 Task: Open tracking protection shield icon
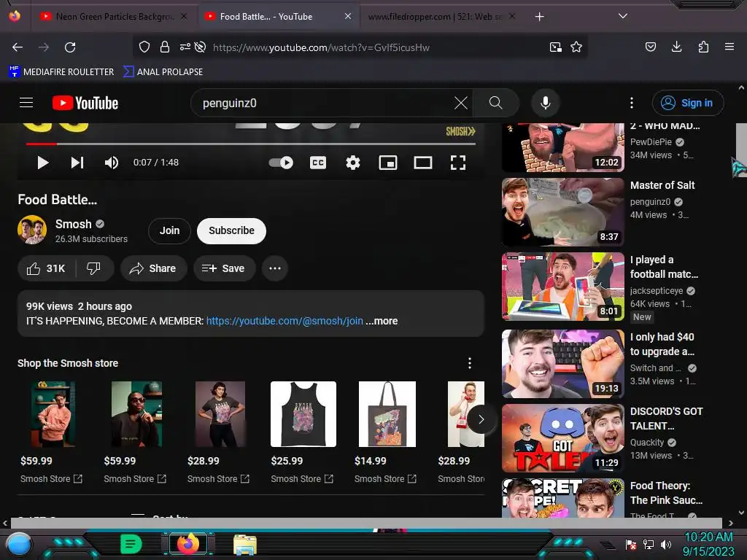pyautogui.click(x=144, y=47)
